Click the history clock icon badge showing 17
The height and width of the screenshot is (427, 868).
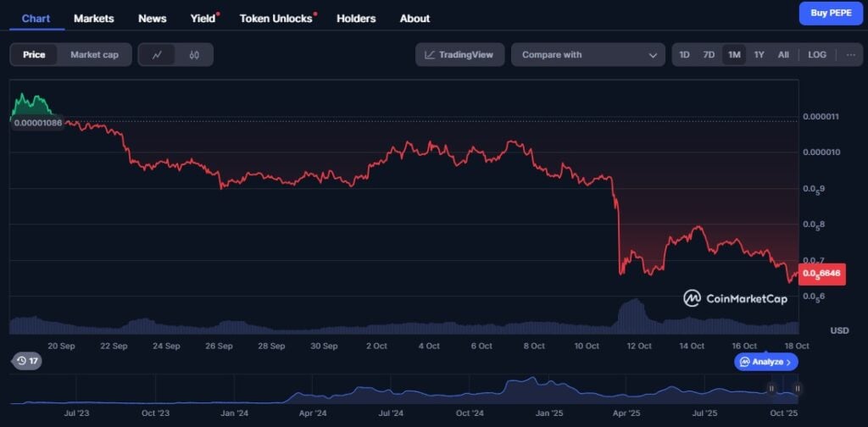click(25, 361)
